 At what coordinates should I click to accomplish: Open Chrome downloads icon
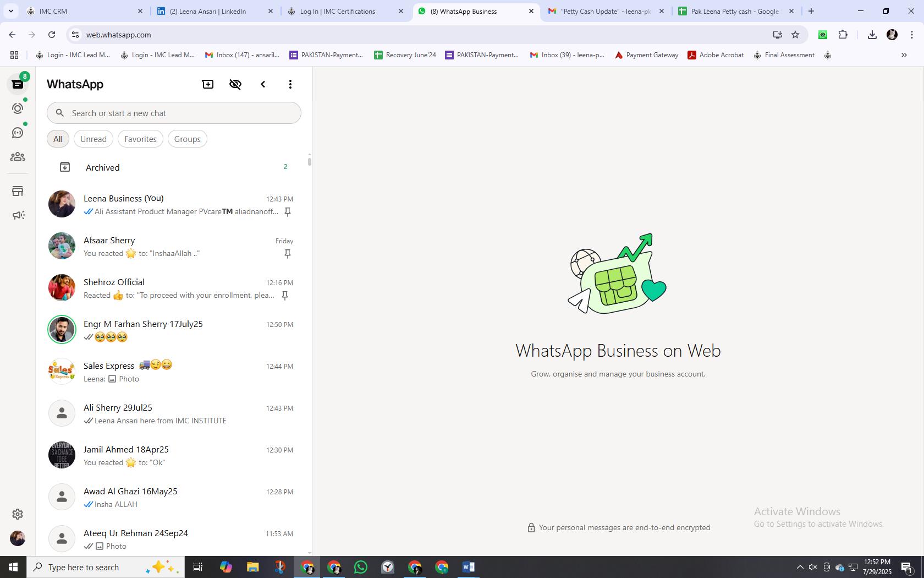[872, 35]
